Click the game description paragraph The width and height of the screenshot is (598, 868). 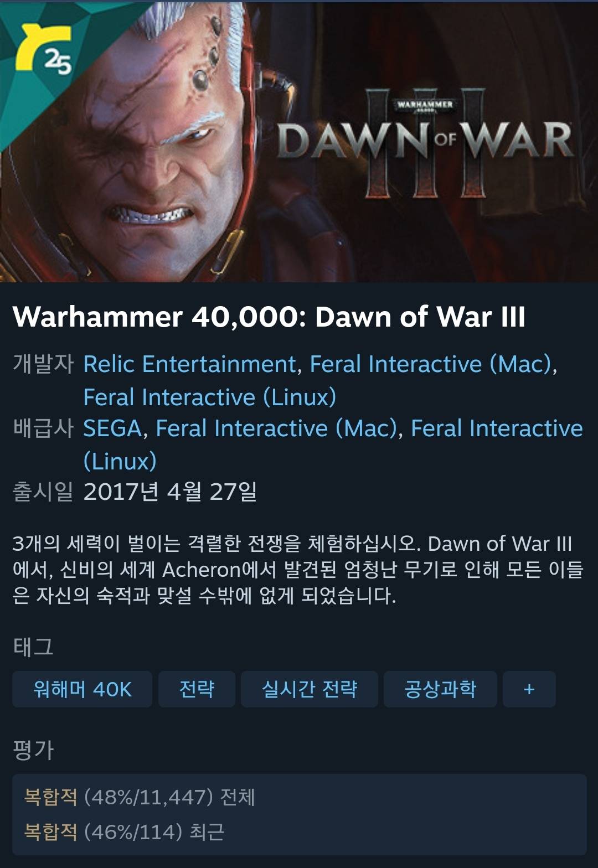pyautogui.click(x=298, y=570)
